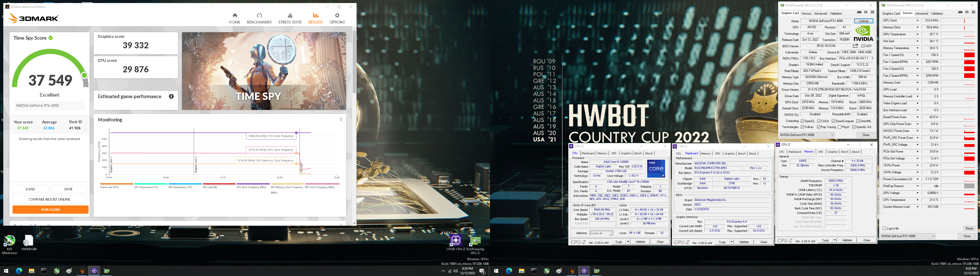Screen dimensions: 980x276
Task: Open Microsoft Edge from left taskbar
Action: coord(19,271)
